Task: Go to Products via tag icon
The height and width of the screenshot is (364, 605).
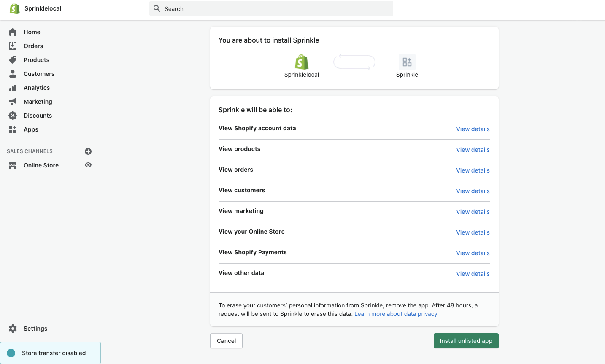Action: click(x=13, y=60)
